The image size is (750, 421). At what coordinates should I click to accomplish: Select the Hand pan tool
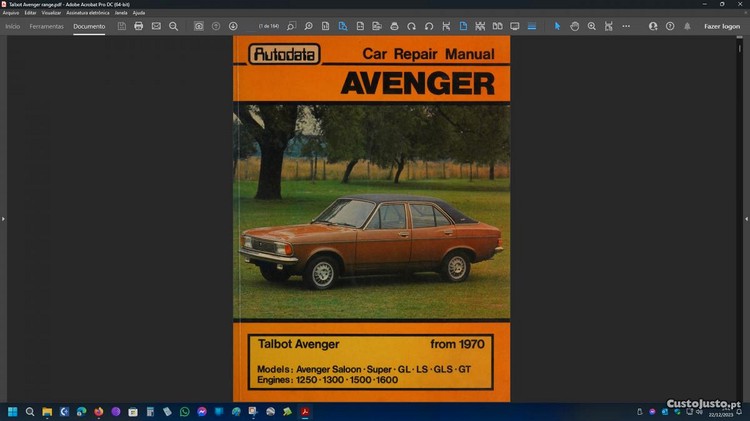point(575,26)
